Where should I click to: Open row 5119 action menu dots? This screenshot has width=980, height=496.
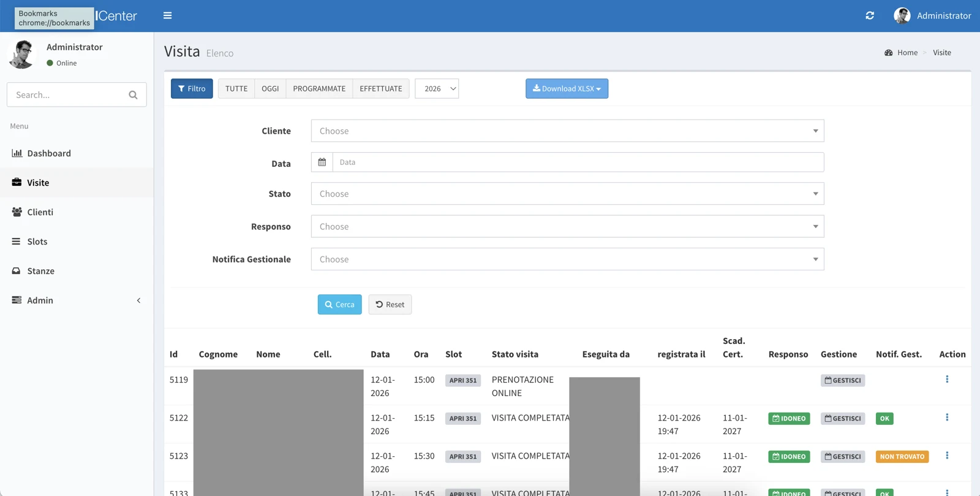947,380
